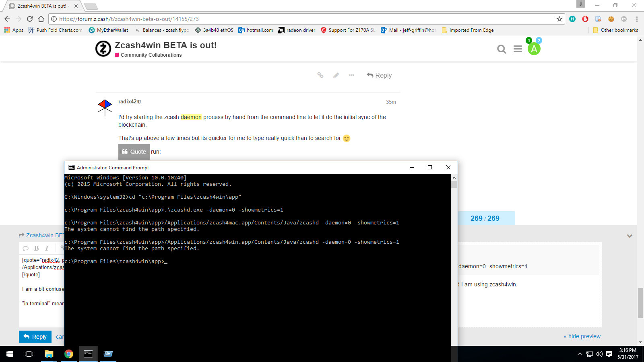
Task: Submit the reply with the blue Reply button
Action: pos(35,337)
